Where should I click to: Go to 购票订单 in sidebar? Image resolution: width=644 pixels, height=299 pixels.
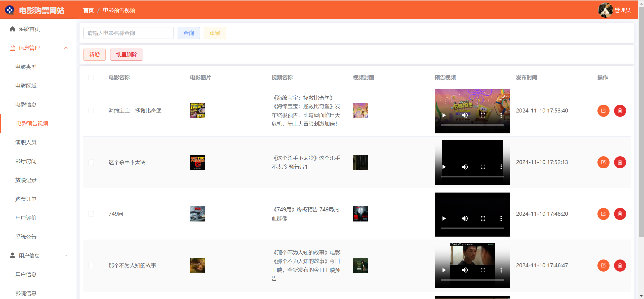tap(26, 199)
